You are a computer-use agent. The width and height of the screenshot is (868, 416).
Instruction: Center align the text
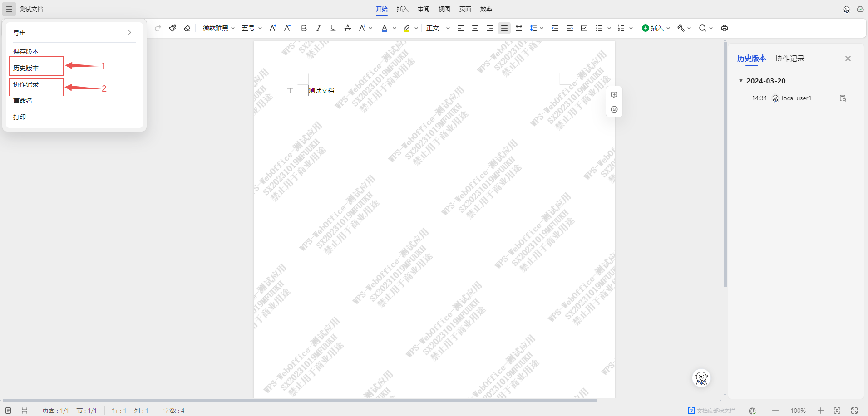click(475, 28)
